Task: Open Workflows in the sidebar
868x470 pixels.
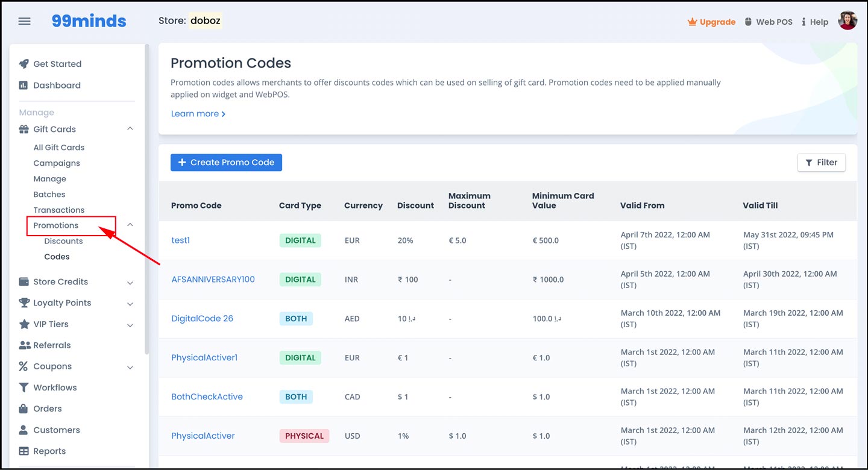Action: click(55, 387)
